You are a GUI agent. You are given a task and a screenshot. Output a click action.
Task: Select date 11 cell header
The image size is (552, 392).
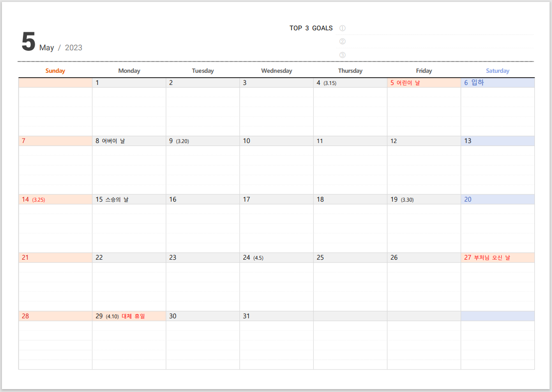point(350,141)
